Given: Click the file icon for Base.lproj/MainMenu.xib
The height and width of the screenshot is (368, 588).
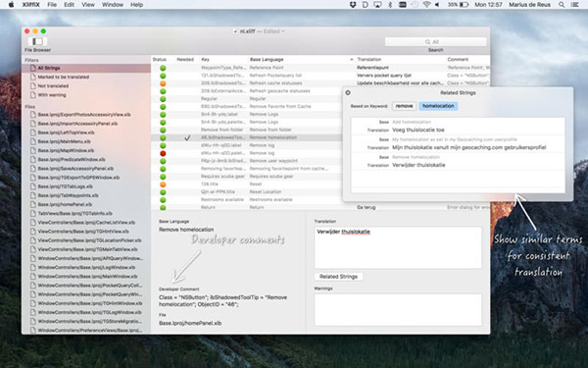Looking at the screenshot, I should (33, 141).
